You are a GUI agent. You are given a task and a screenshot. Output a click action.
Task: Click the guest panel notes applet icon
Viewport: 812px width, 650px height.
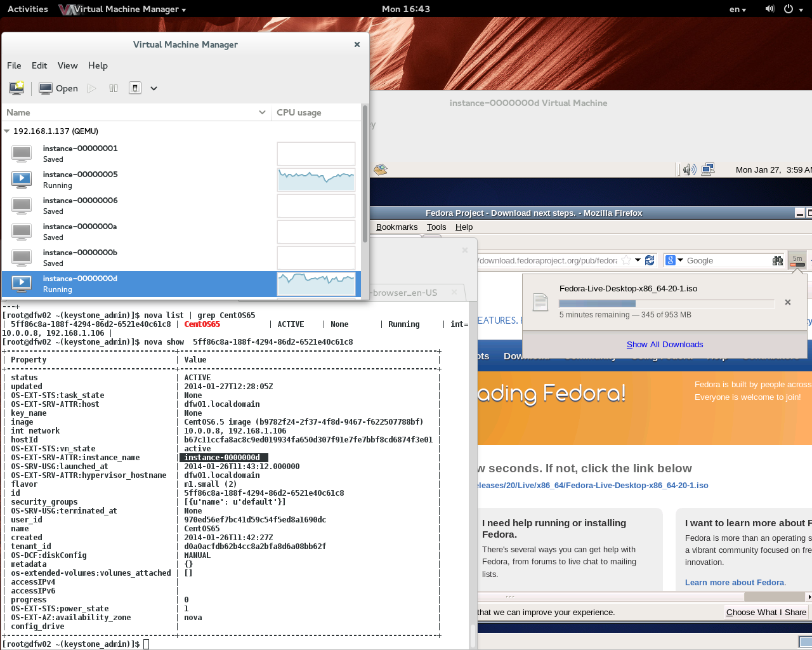(x=381, y=169)
